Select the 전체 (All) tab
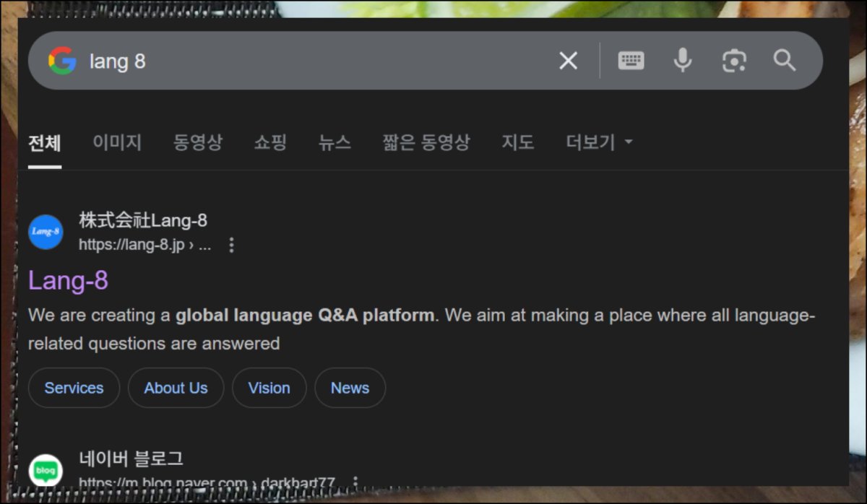 click(x=45, y=142)
